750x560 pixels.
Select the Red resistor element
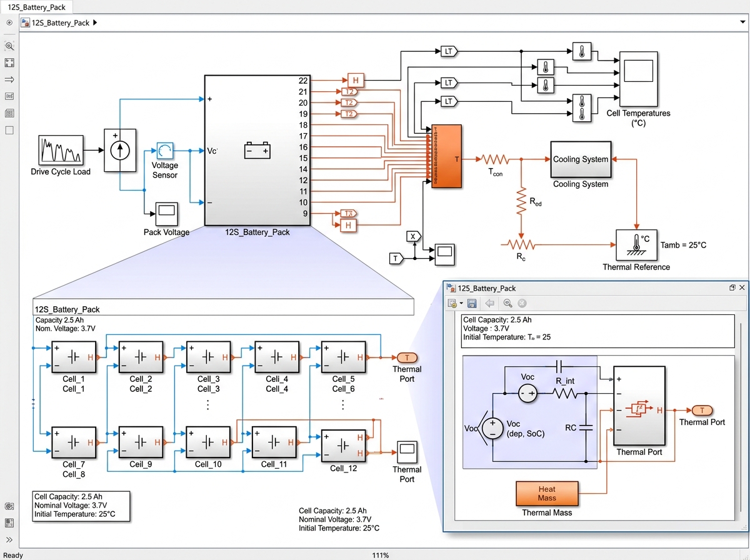[x=520, y=201]
